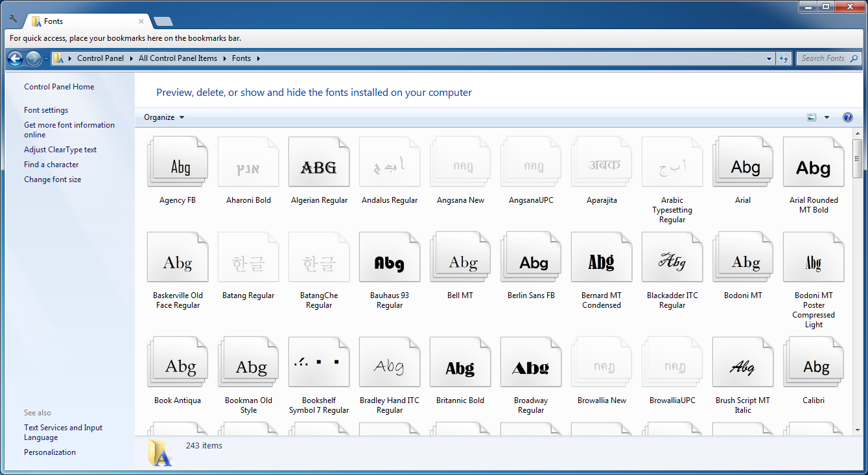Select the Bookman Old Style font icon
Viewport: 868px width, 475px height.
tap(248, 363)
